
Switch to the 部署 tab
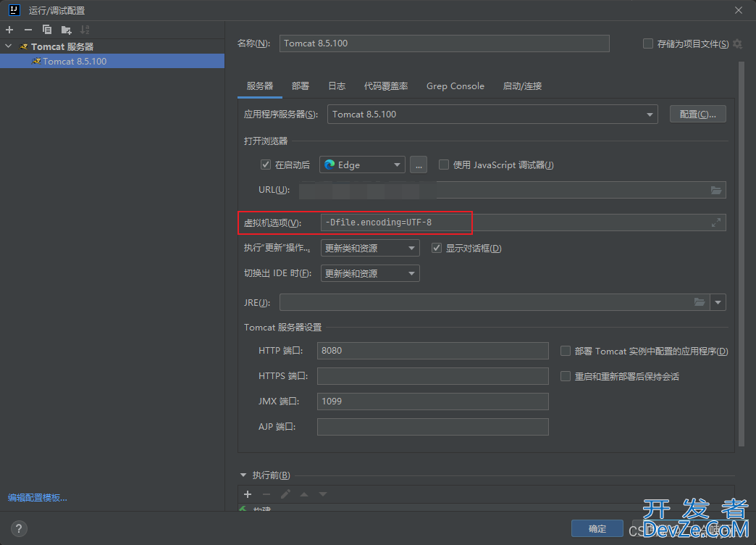(301, 86)
